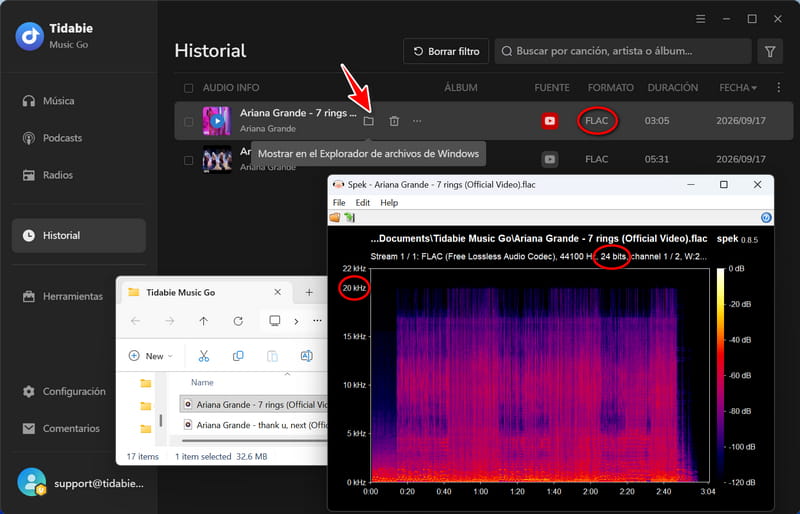
Task: Click the horizontal scrollbar in Explorer file list
Action: click(x=254, y=440)
